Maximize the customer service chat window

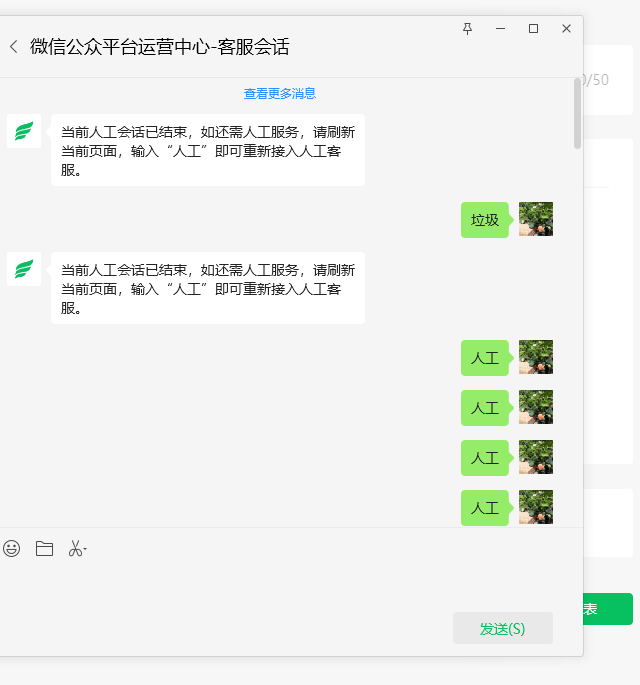[x=533, y=29]
